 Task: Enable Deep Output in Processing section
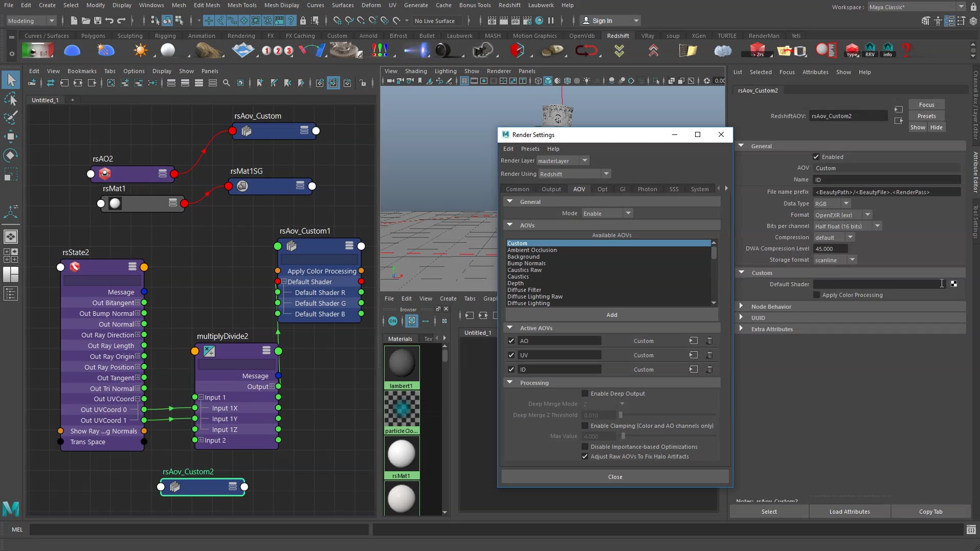pyautogui.click(x=585, y=393)
